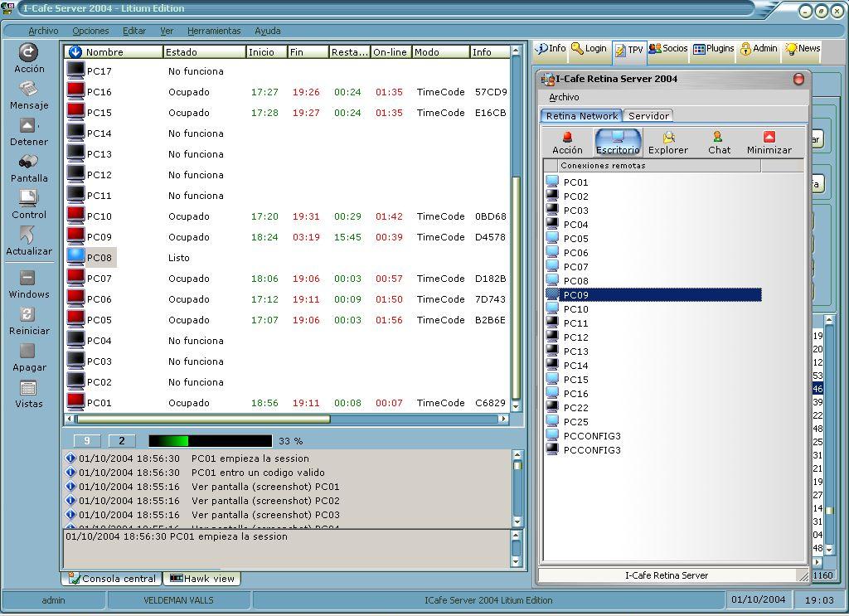Open the Vistas icon in the sidebar
The image size is (849, 616).
click(x=27, y=387)
